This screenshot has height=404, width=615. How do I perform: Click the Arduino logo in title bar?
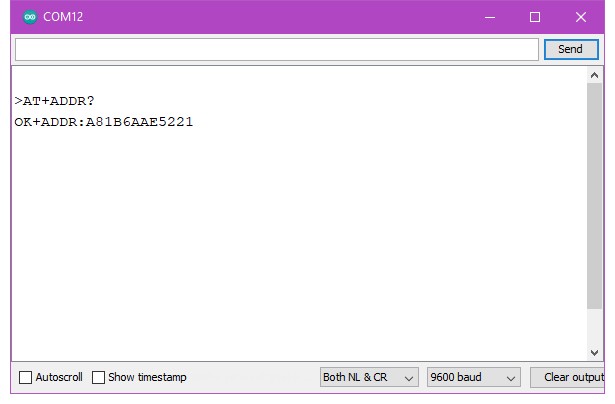pyautogui.click(x=28, y=17)
